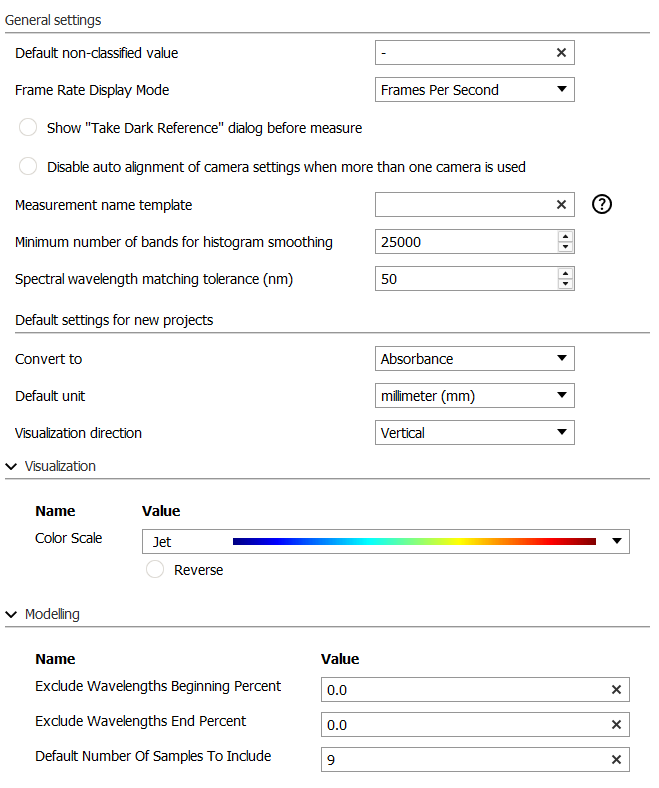Toggle Disable auto alignment of camera settings

point(29,167)
